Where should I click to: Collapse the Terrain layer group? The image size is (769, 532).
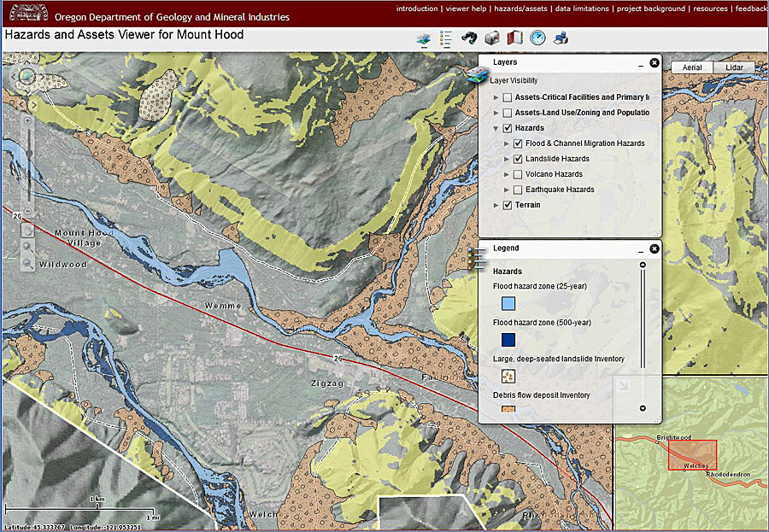coord(496,204)
